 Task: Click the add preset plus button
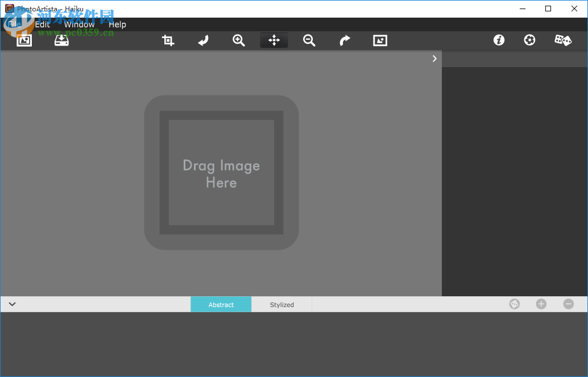click(541, 304)
